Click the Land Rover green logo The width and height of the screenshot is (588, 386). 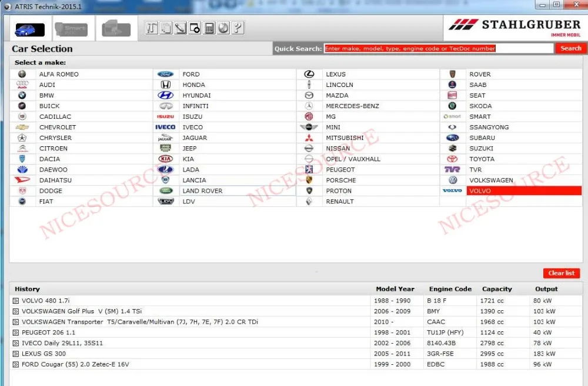[165, 191]
